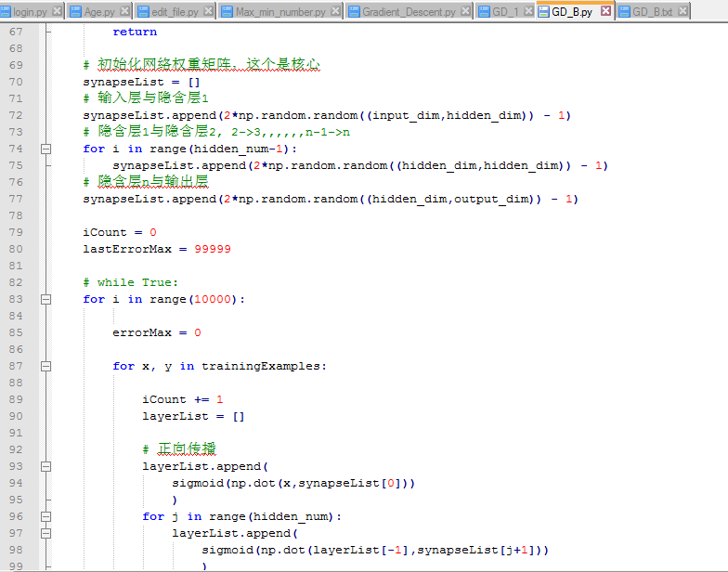Viewport: 728px width, 572px height.
Task: Click 'range(hidden_num-1)' on line 74
Action: (x=219, y=149)
